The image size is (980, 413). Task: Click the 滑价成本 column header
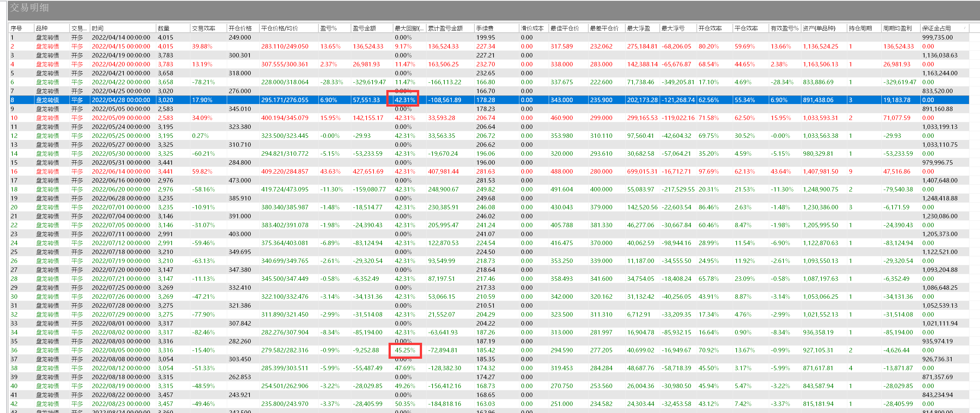pos(534,28)
